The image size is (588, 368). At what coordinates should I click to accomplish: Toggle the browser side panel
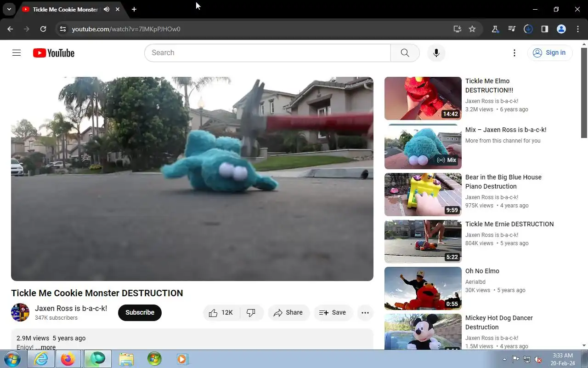point(545,29)
